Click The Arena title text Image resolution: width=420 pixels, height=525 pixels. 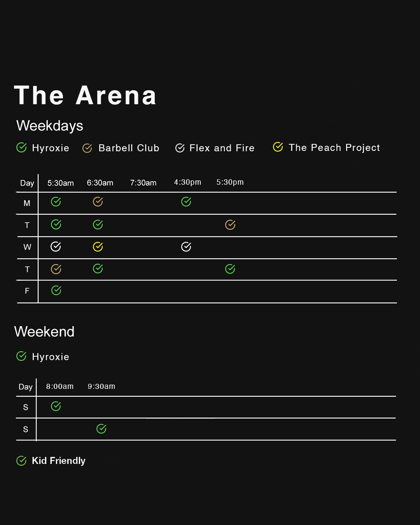tap(85, 96)
